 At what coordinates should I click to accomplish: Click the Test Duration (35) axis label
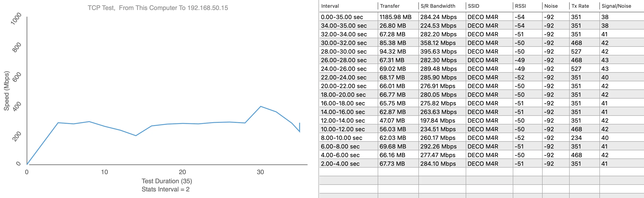pos(167,181)
